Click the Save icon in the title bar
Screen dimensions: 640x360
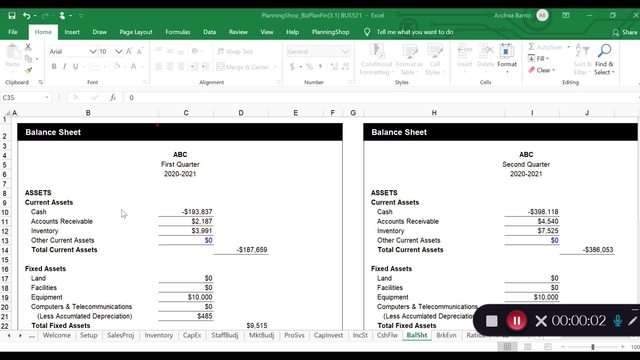[12, 16]
